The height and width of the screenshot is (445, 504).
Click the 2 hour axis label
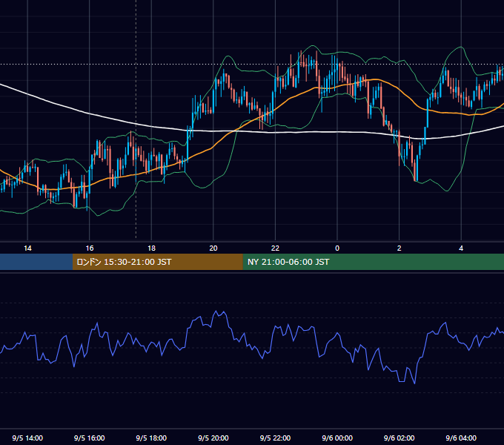399,248
